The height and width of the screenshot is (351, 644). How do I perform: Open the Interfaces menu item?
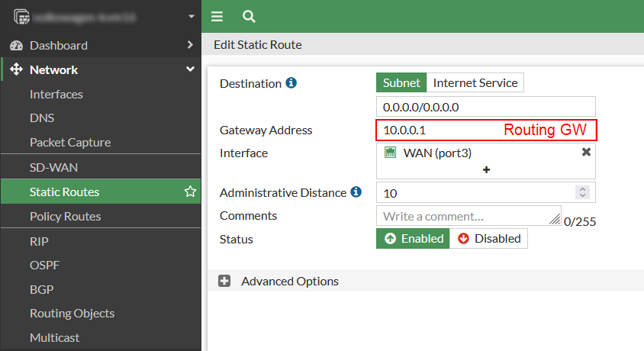pyautogui.click(x=56, y=94)
